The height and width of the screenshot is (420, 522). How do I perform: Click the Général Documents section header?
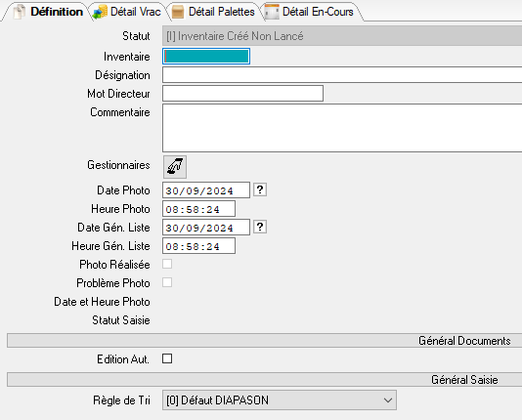(264, 341)
